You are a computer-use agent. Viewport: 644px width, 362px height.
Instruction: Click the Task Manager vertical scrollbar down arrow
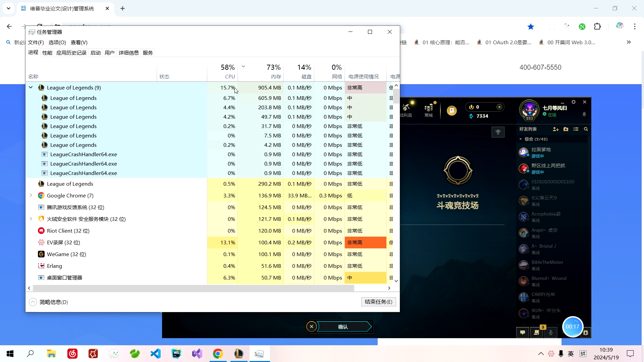click(396, 281)
